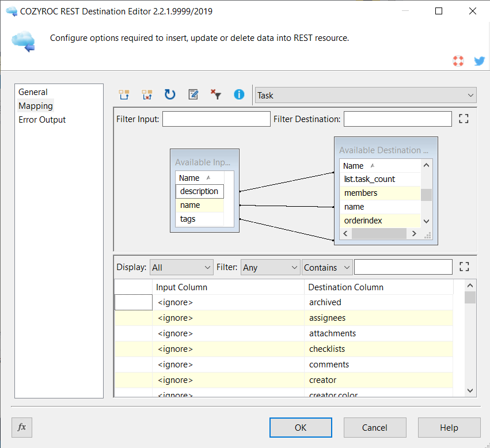Maximize the mapping grid view
Screen dimensions: 490x448
(464, 266)
